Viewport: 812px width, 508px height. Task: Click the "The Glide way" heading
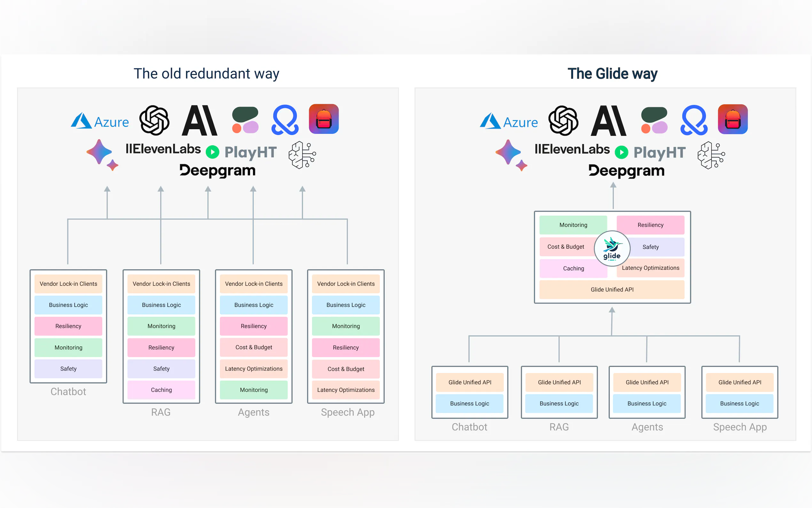tap(612, 74)
